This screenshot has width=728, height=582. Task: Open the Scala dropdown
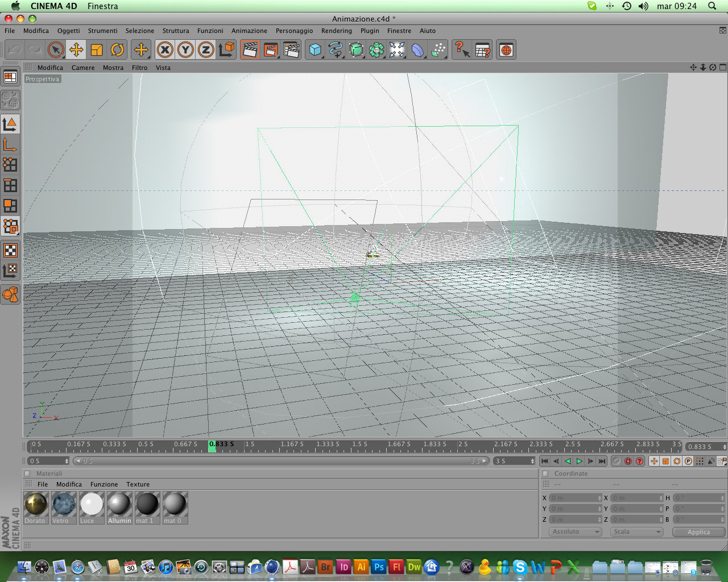point(637,531)
